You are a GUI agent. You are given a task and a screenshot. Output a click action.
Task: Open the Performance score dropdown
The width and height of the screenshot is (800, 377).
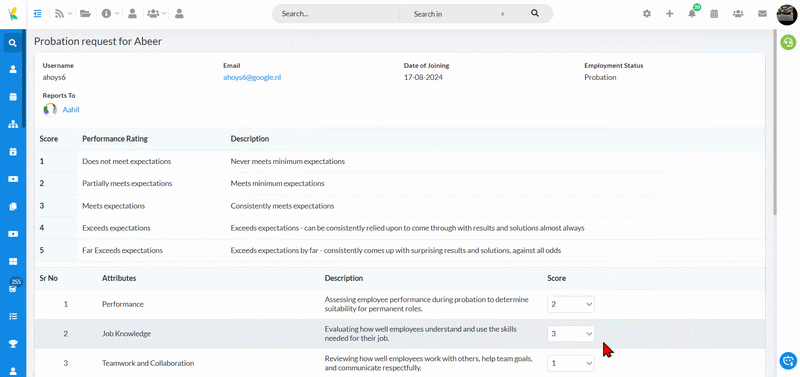click(571, 304)
